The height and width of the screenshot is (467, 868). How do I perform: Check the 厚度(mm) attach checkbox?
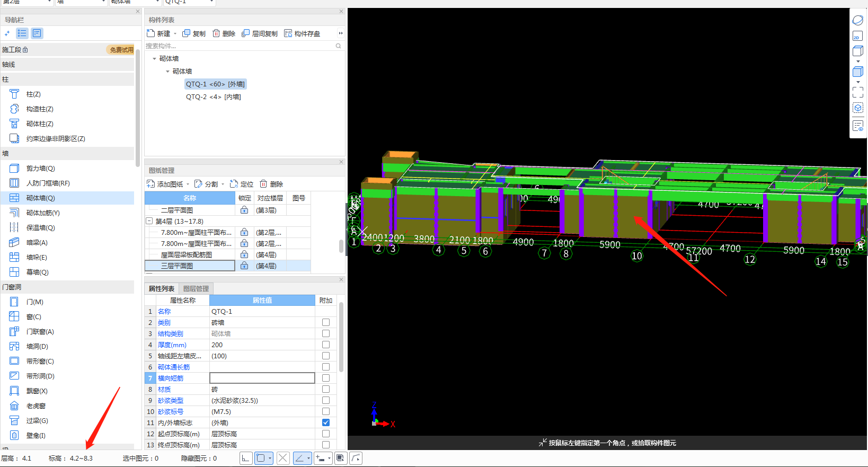point(326,345)
